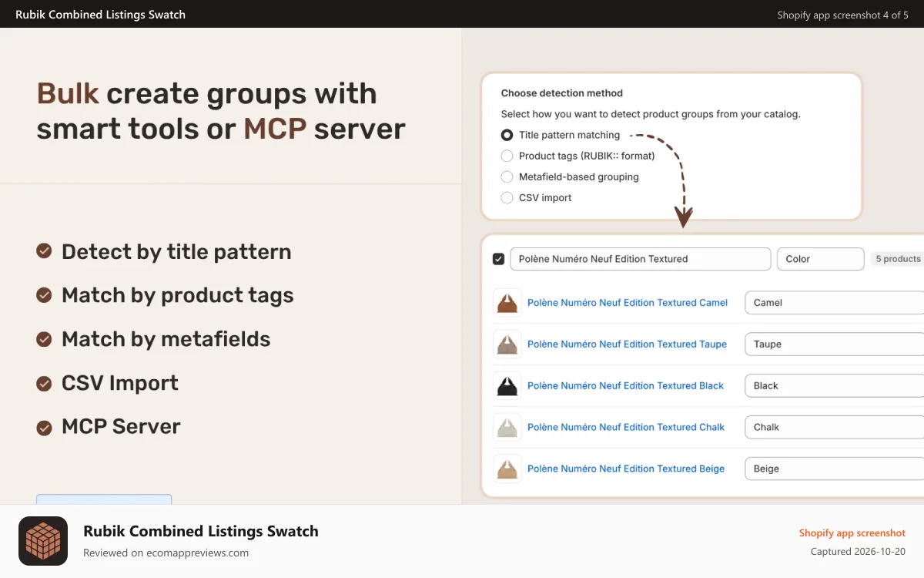Click the orange Shopify app screenshot label

(x=852, y=533)
